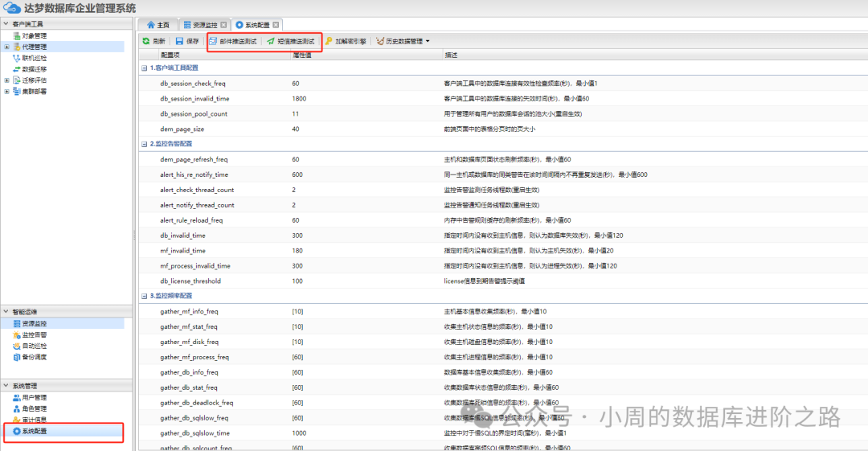This screenshot has height=451, width=868.
Task: Select the mf_process_invalid_time row
Action: tap(503, 266)
